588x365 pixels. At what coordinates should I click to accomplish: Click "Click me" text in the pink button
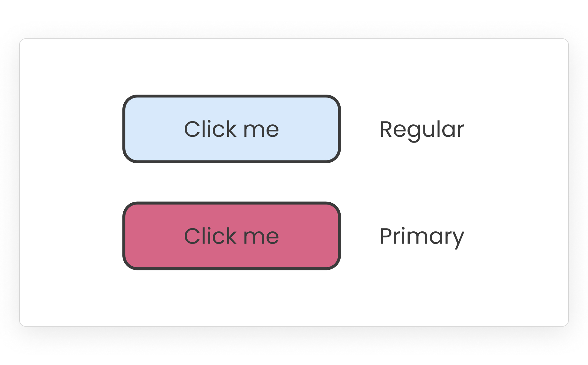[x=231, y=236]
